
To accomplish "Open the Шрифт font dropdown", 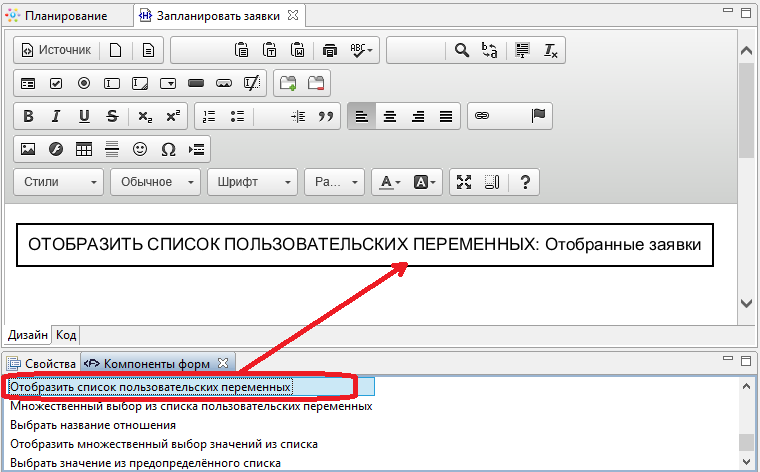I will 266,182.
